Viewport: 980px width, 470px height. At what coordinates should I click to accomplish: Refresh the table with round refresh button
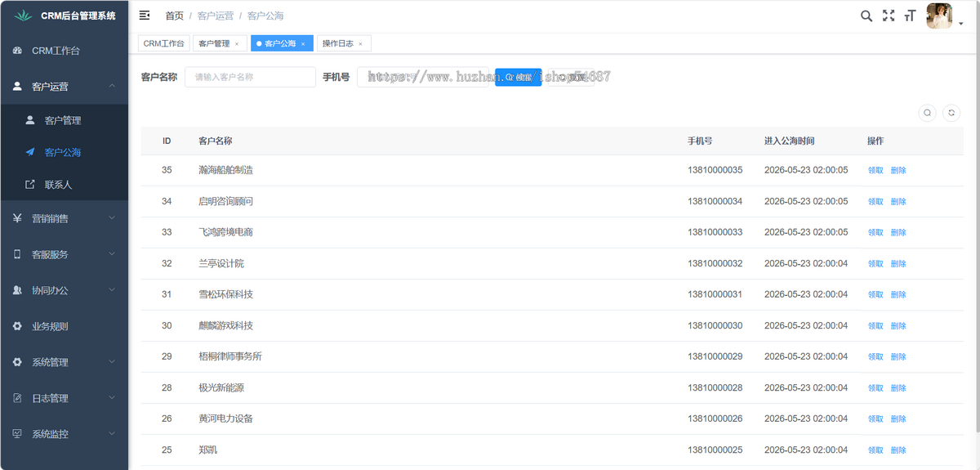point(951,114)
